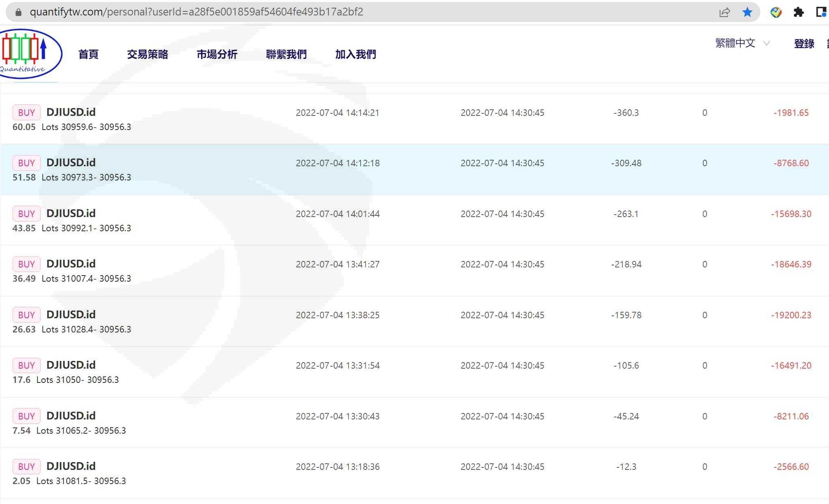
Task: Click DJIUSD.id symbol in 2.05 lots row
Action: (71, 466)
